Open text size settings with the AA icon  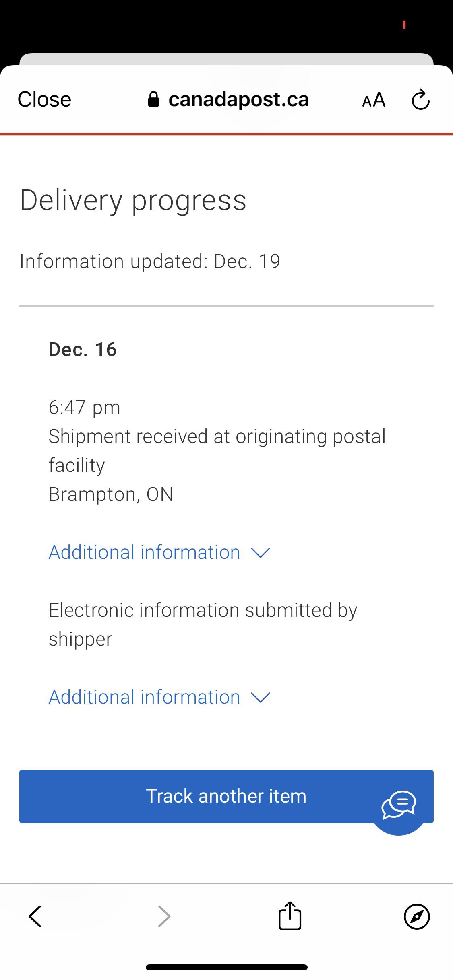[372, 100]
